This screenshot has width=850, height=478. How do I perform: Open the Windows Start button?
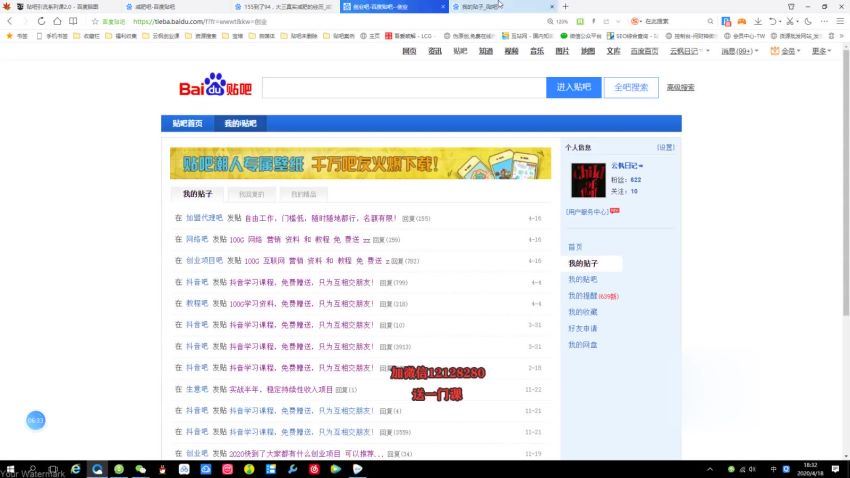click(10, 469)
